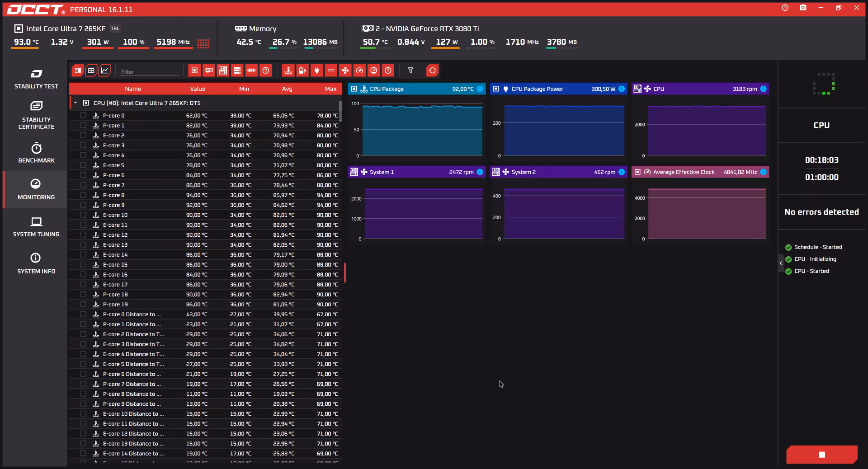Take a screenshot with the camera icon
The width and height of the screenshot is (868, 469).
pos(803,8)
